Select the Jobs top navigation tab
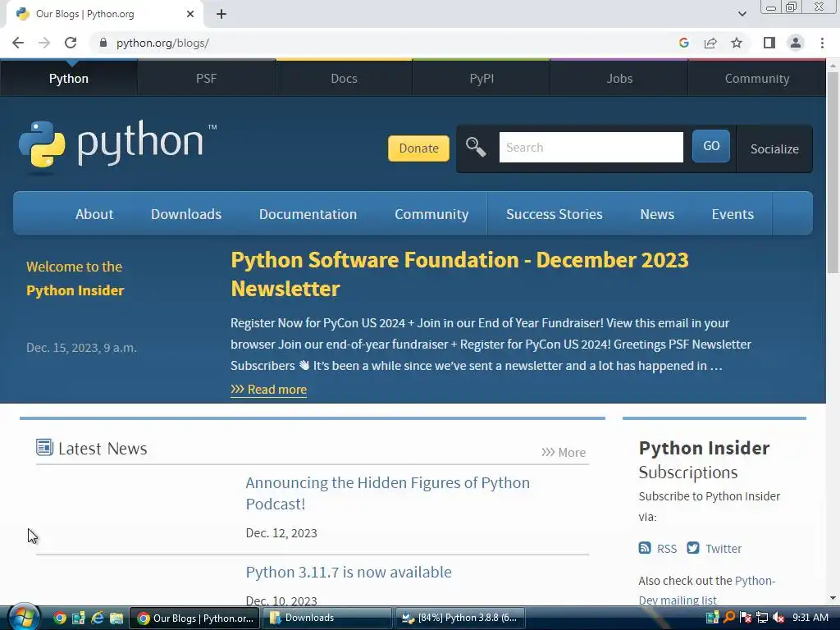 (x=619, y=78)
